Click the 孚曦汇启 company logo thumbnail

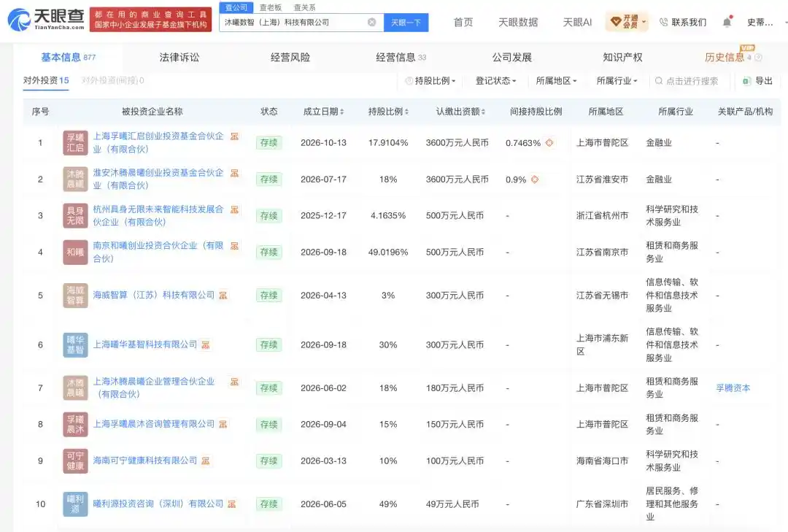(75, 143)
